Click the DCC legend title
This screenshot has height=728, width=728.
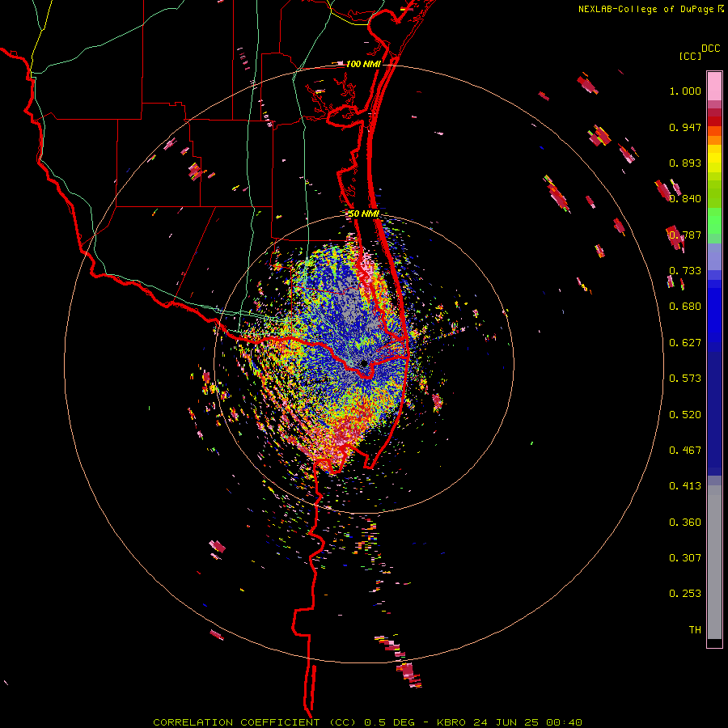pyautogui.click(x=711, y=49)
